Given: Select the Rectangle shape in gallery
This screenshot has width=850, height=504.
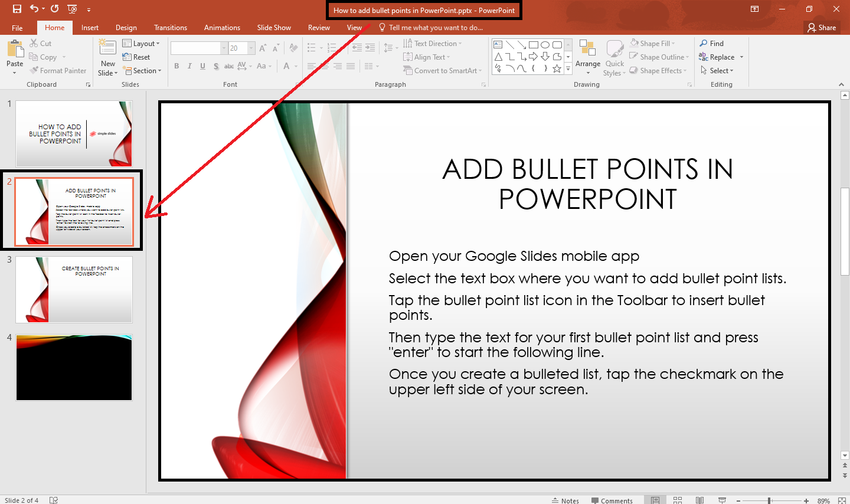Looking at the screenshot, I should tap(534, 45).
